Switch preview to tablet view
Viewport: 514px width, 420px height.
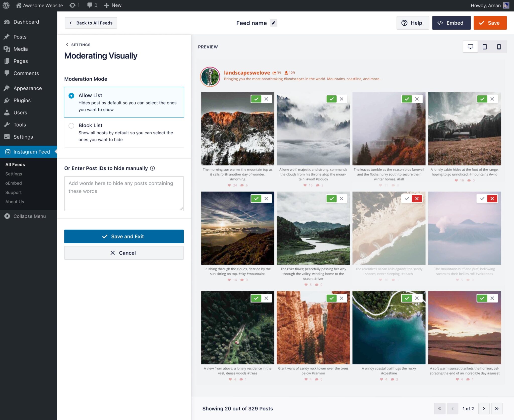[x=485, y=47]
